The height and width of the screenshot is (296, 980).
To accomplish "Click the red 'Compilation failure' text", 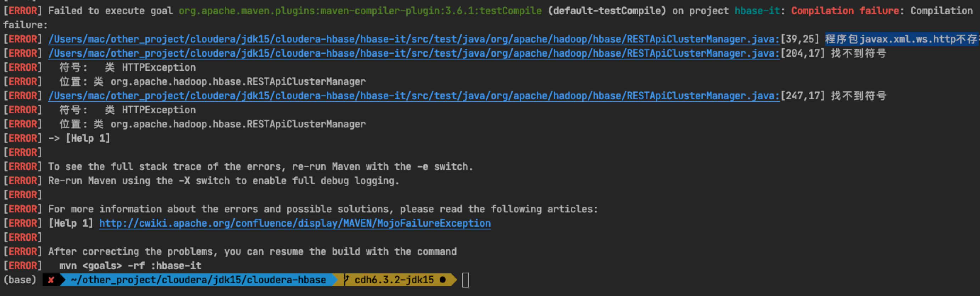I will coord(845,11).
